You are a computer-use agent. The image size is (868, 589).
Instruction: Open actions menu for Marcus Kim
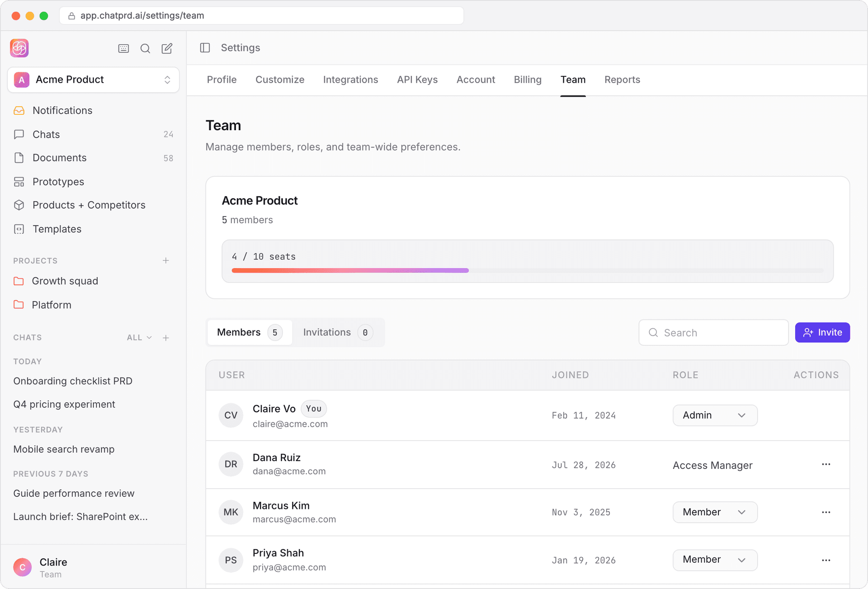click(x=826, y=512)
